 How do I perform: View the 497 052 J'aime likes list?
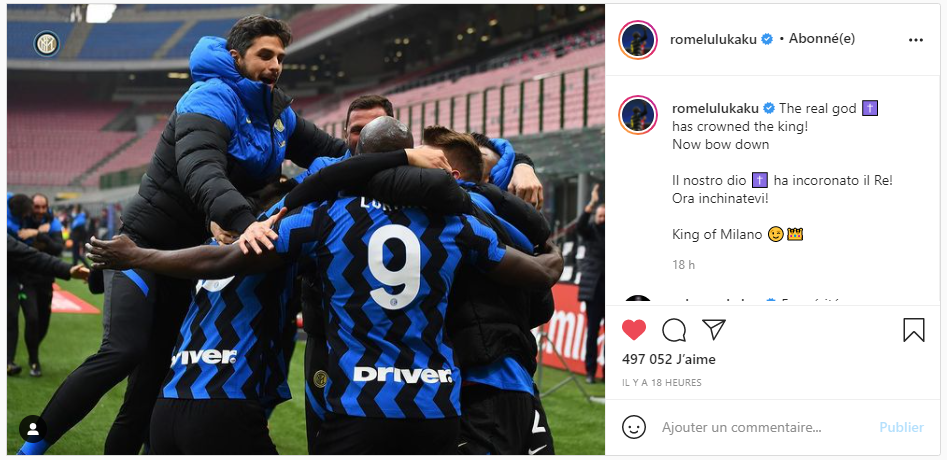669,359
